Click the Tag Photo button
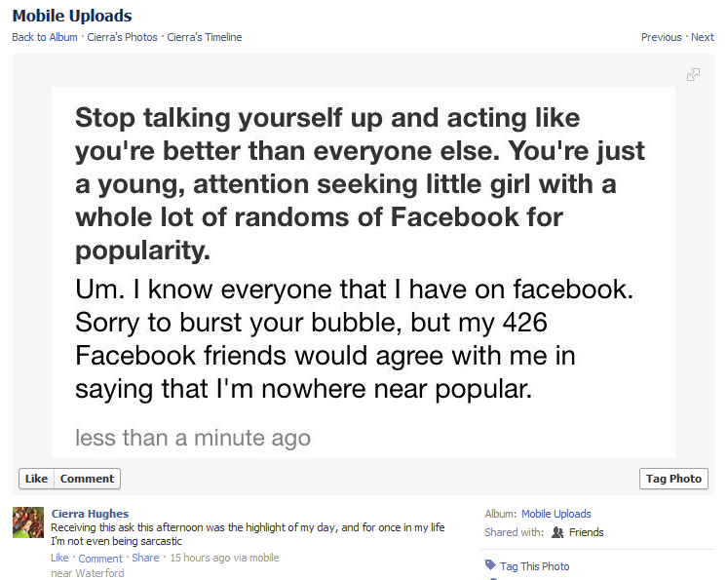This screenshot has width=728, height=580. (673, 479)
